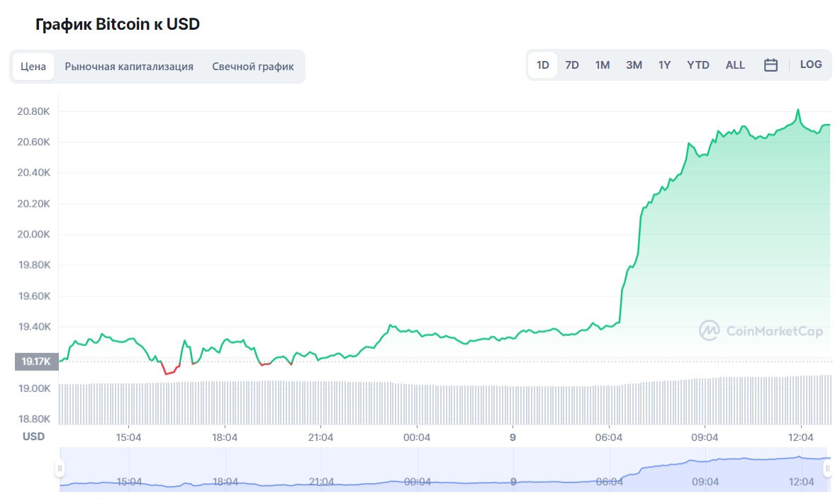
Task: Switch to the Свечной график view
Action: (x=252, y=66)
